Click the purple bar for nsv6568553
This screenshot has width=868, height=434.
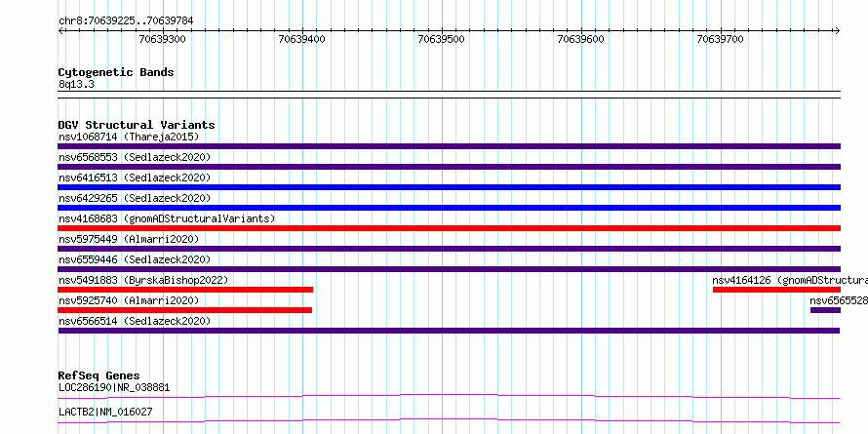[449, 167]
